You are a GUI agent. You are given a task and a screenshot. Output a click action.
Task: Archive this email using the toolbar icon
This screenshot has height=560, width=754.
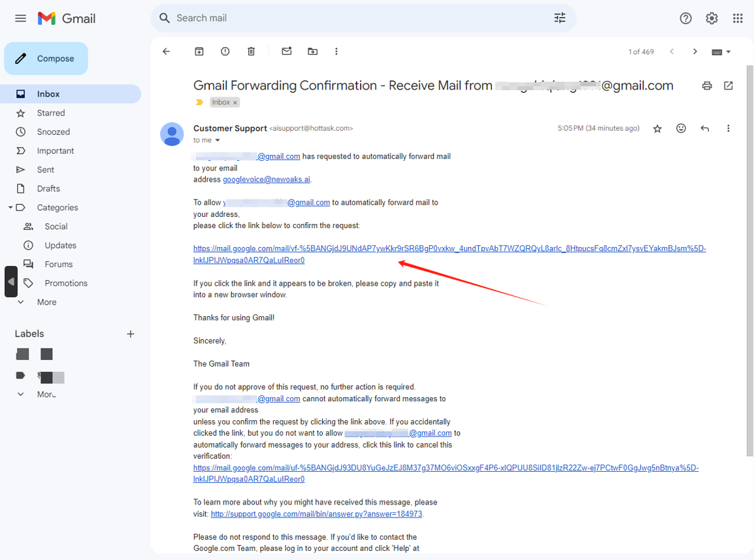[x=199, y=52]
